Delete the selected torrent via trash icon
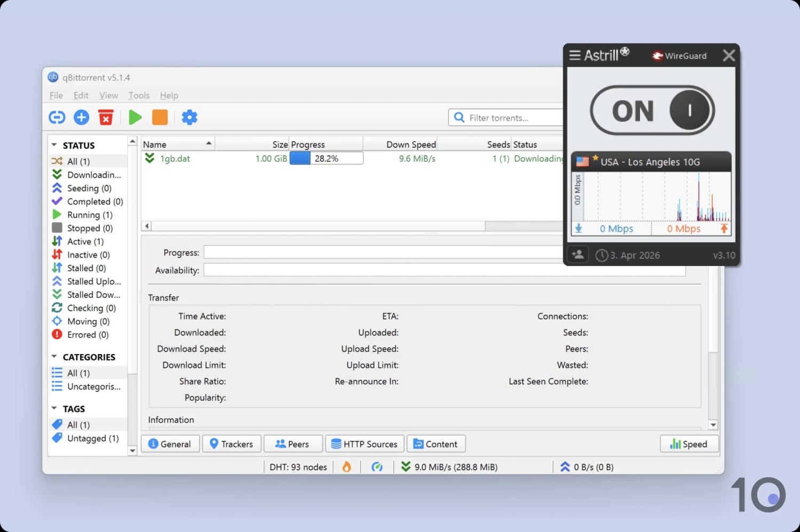This screenshot has height=532, width=800. click(x=106, y=117)
